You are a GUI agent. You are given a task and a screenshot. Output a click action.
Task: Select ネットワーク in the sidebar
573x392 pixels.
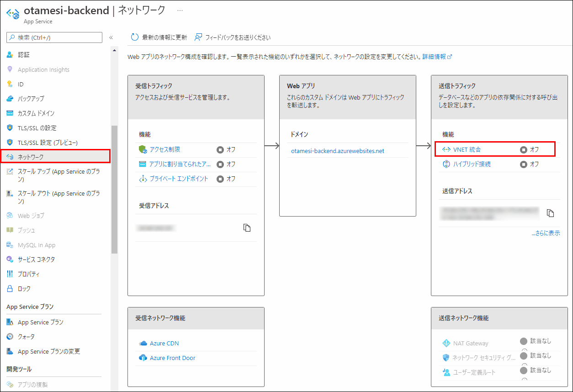[55, 157]
